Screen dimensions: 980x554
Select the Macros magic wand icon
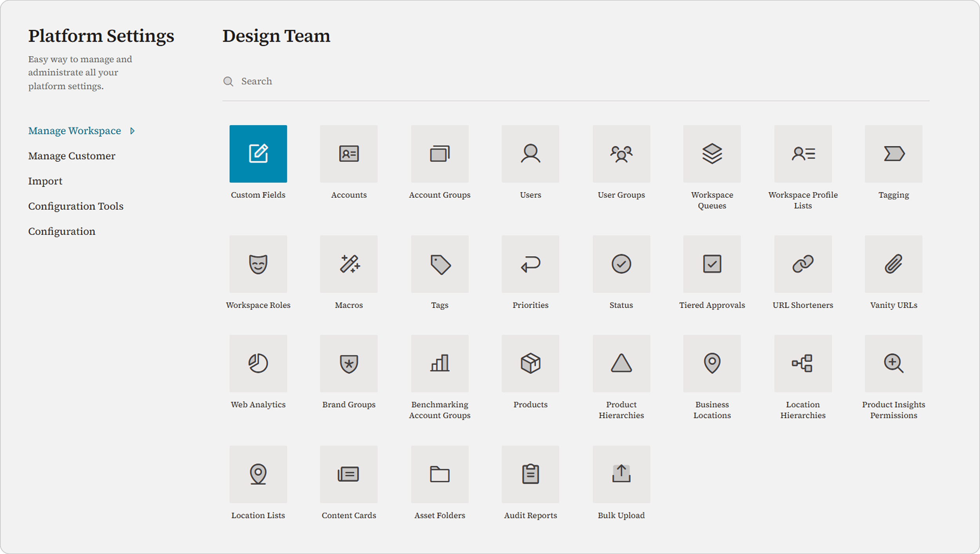(x=349, y=264)
